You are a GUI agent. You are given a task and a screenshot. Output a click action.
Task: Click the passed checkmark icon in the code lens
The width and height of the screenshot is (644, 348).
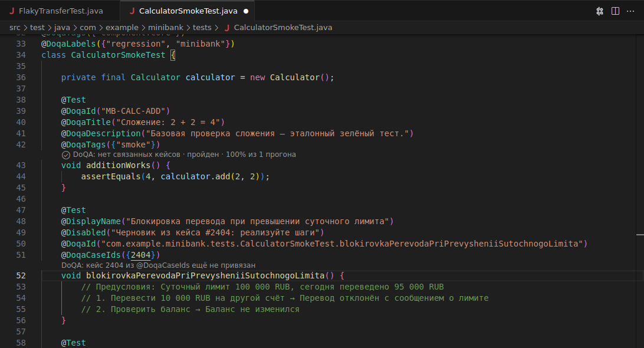click(x=65, y=155)
